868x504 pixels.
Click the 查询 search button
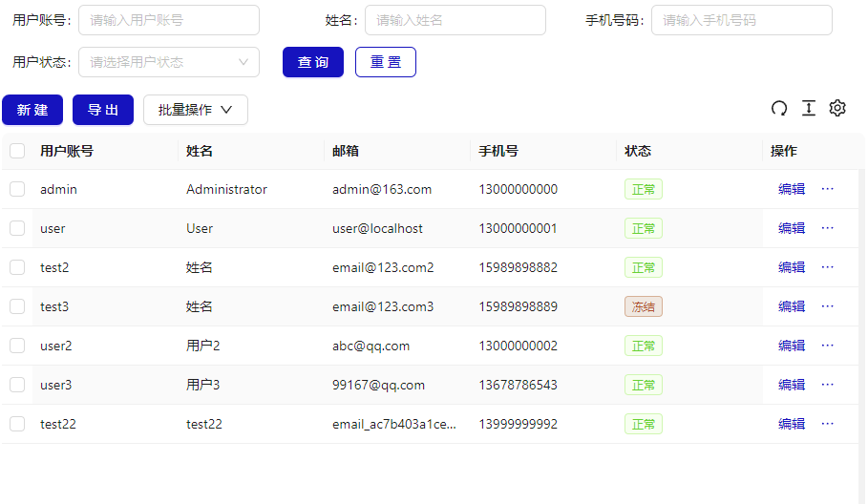(313, 62)
